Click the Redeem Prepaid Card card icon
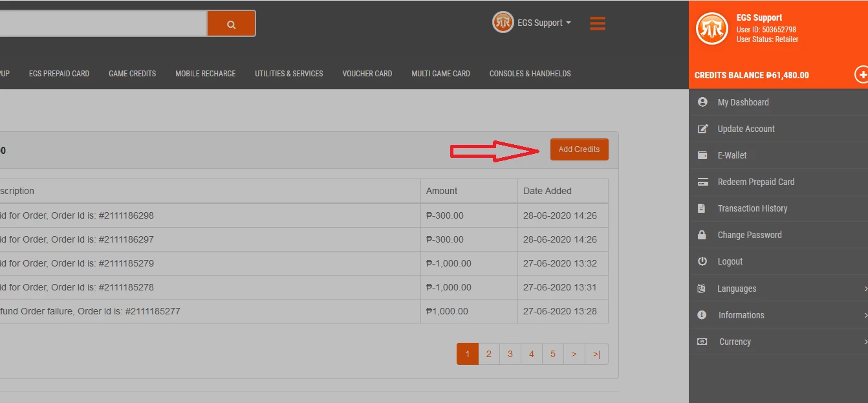Viewport: 868px width, 403px height. [702, 182]
